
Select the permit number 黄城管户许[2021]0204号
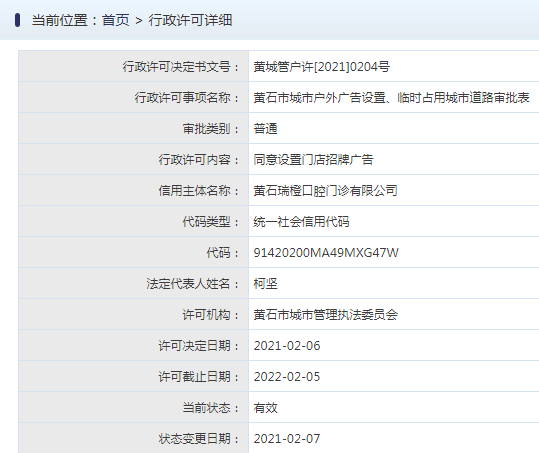pyautogui.click(x=321, y=67)
